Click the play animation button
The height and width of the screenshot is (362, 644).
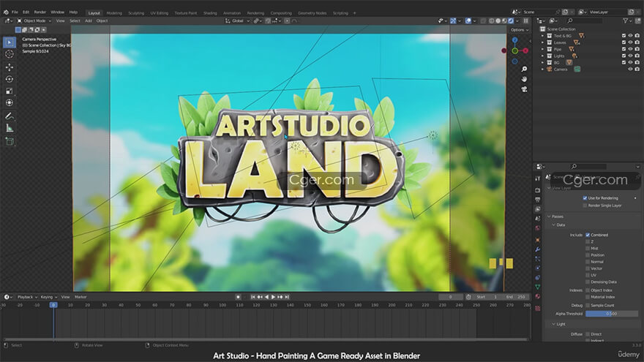(273, 297)
